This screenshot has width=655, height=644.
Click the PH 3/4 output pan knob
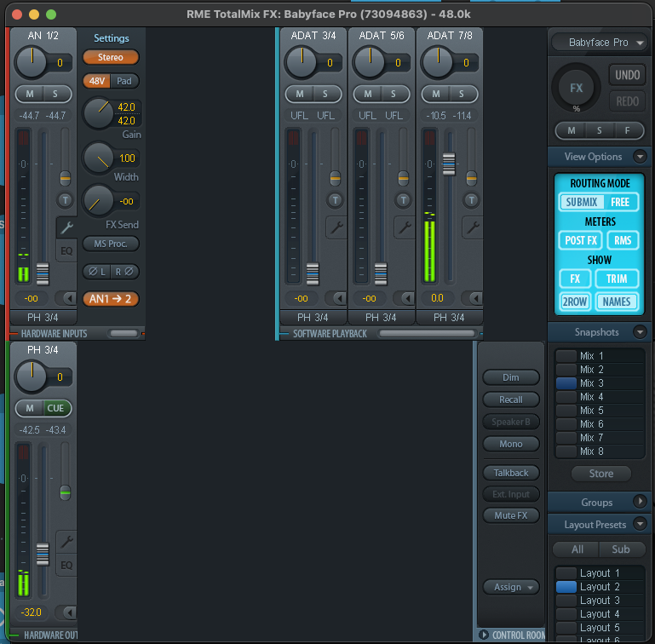pyautogui.click(x=31, y=377)
